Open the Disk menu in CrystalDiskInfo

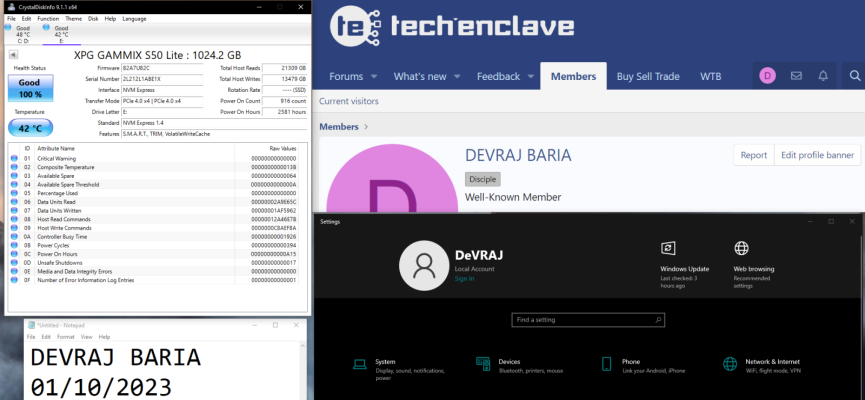pyautogui.click(x=93, y=18)
